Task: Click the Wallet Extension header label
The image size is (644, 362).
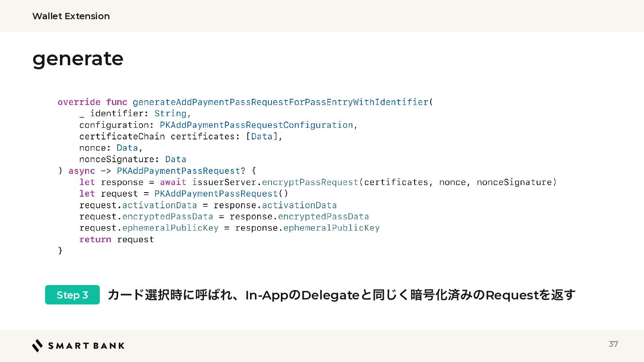Action: (x=71, y=16)
